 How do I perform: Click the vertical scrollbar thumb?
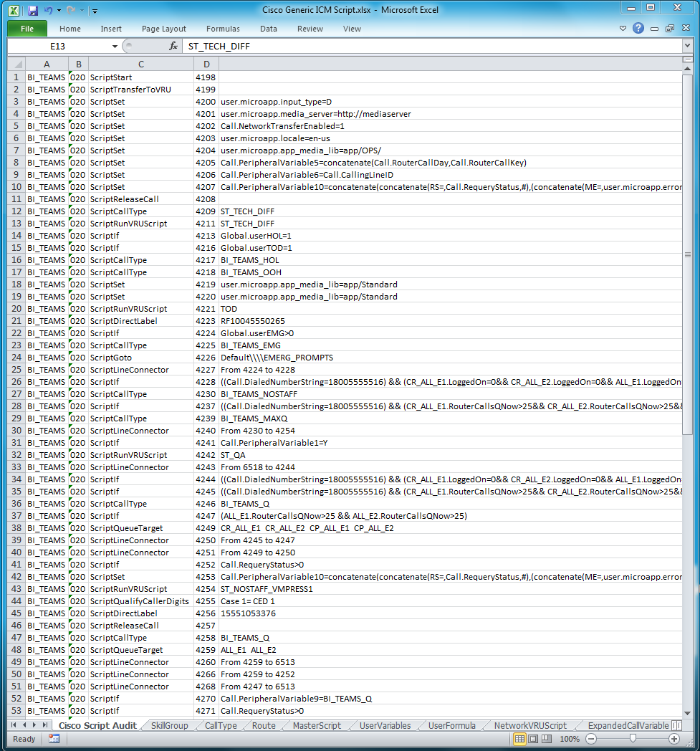click(x=687, y=254)
